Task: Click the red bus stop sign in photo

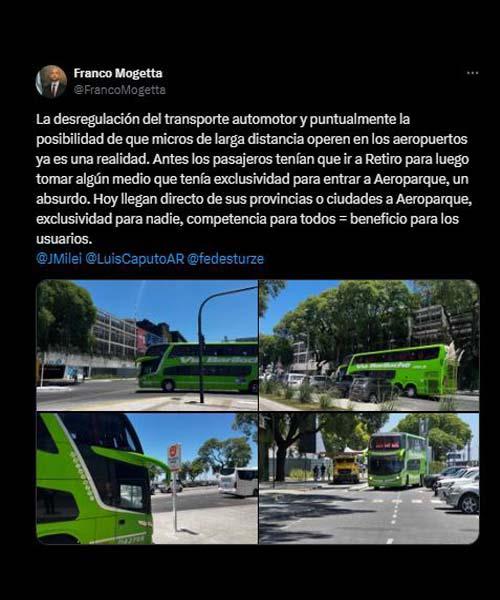Action: pyautogui.click(x=174, y=457)
